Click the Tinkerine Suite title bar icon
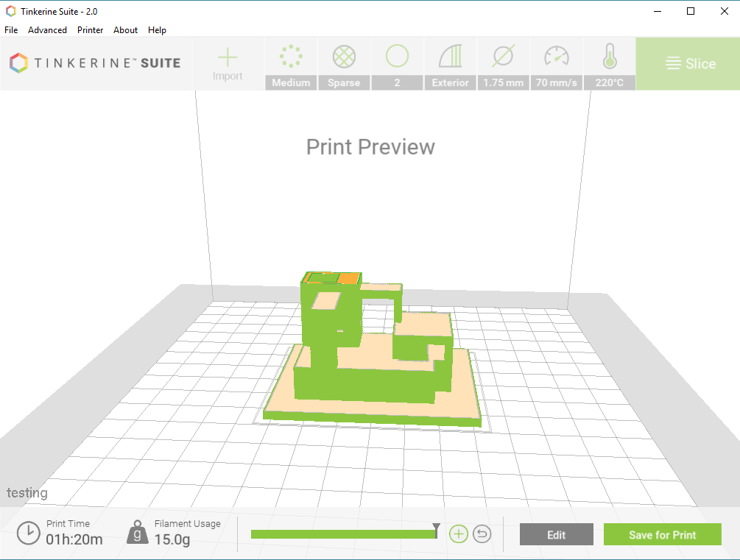 (10, 11)
